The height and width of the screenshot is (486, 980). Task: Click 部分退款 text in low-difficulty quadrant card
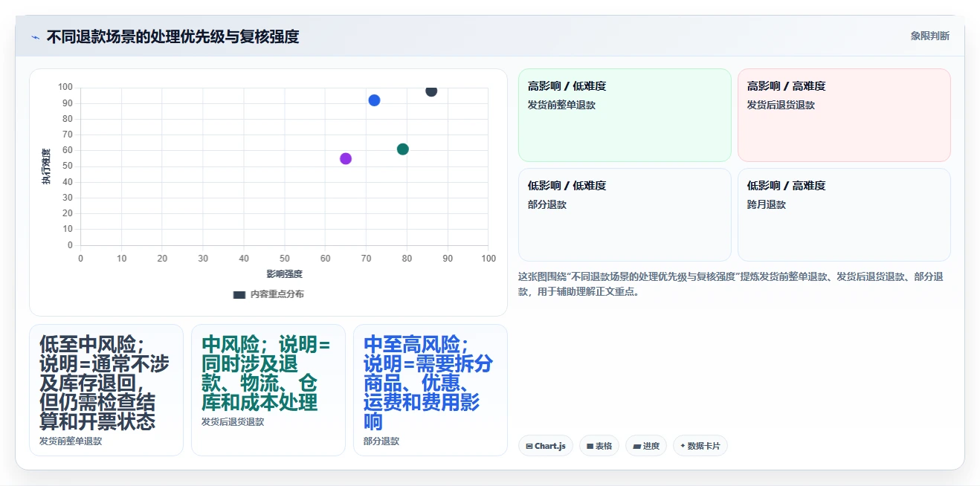(x=547, y=205)
